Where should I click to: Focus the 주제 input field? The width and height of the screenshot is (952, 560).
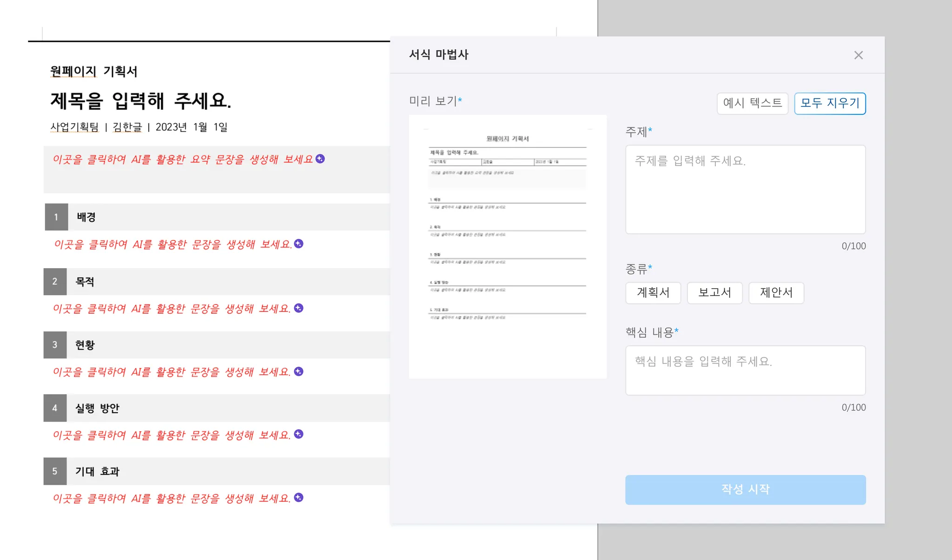pyautogui.click(x=745, y=189)
